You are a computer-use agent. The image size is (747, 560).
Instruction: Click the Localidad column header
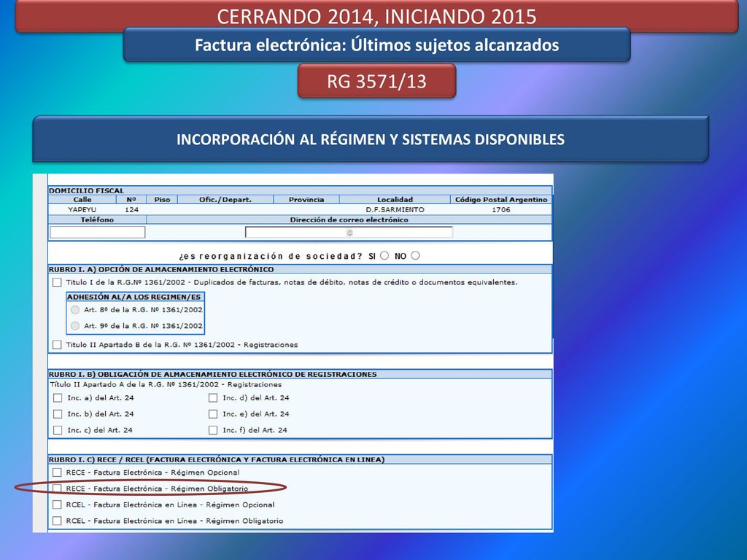pyautogui.click(x=395, y=200)
